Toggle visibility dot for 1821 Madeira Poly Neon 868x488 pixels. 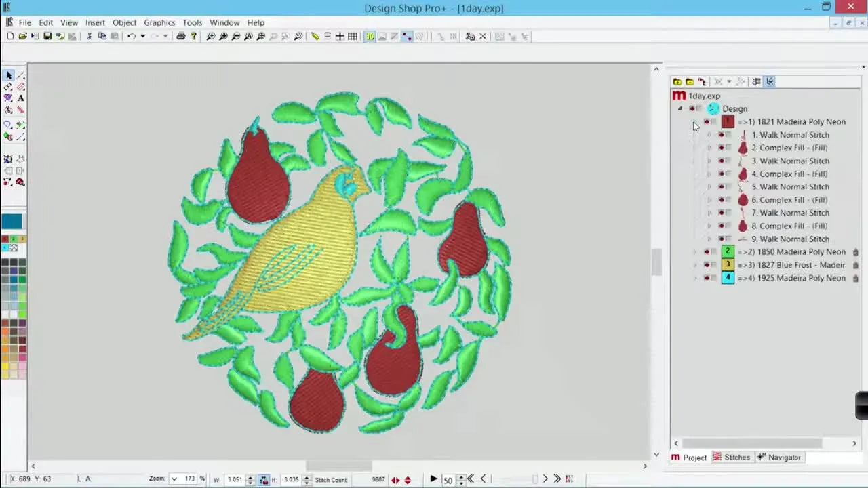[707, 121]
